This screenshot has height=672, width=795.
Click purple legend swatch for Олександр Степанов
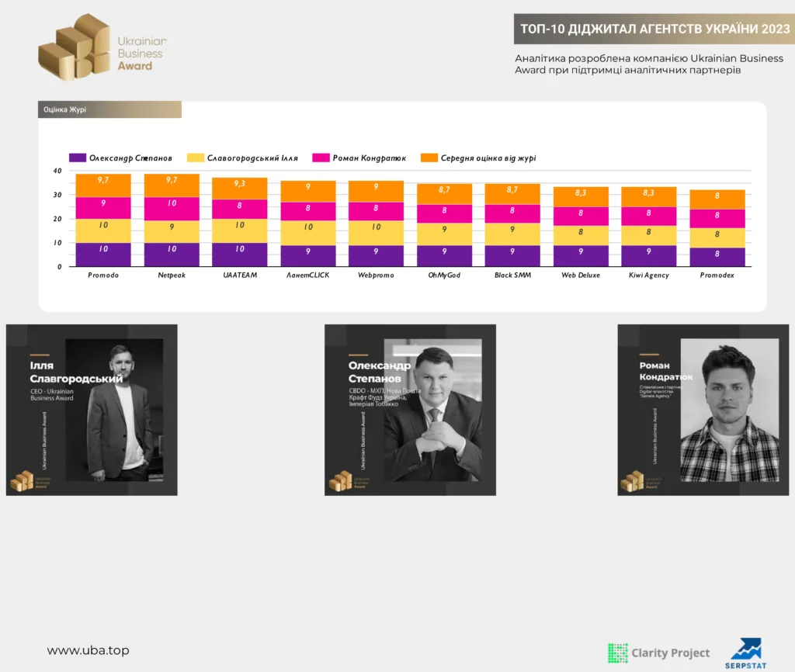click(x=78, y=158)
